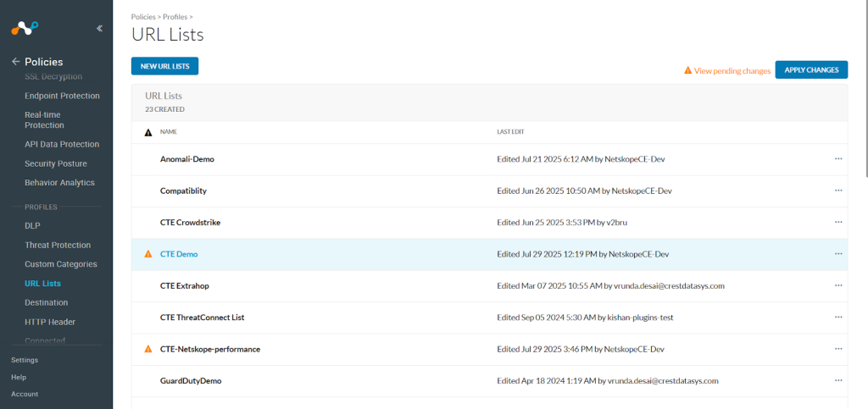Viewport: 868px width, 409px height.
Task: Open Settings at the sidebar bottom
Action: 25,360
